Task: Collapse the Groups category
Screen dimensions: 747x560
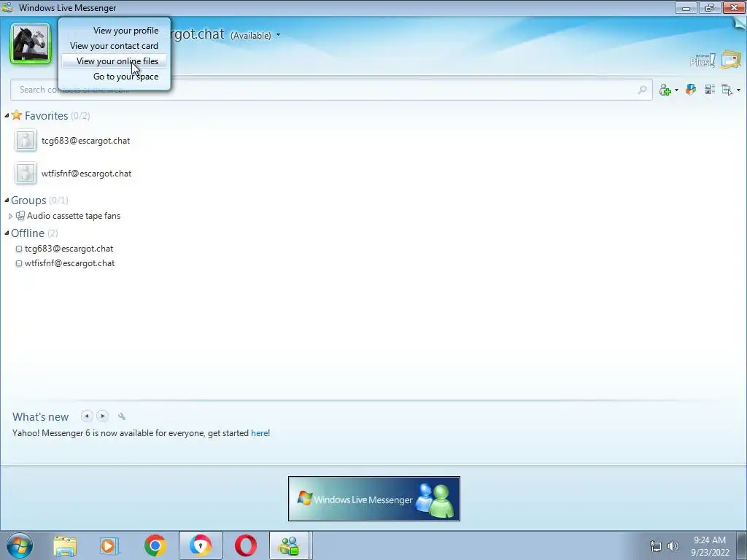Action: pos(7,200)
